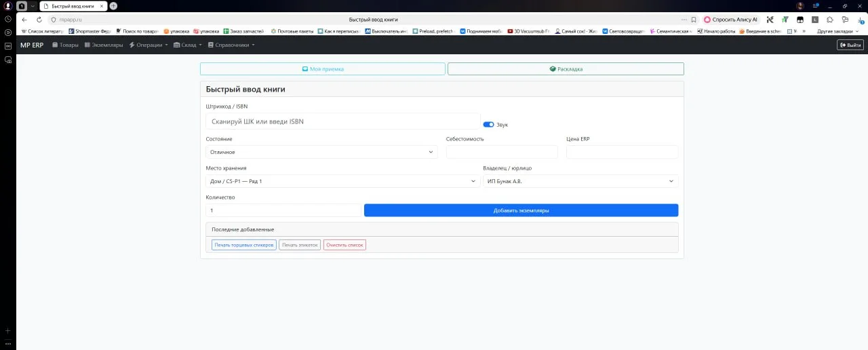Click the browser bookmark star icon
This screenshot has height=350, width=868.
(693, 20)
